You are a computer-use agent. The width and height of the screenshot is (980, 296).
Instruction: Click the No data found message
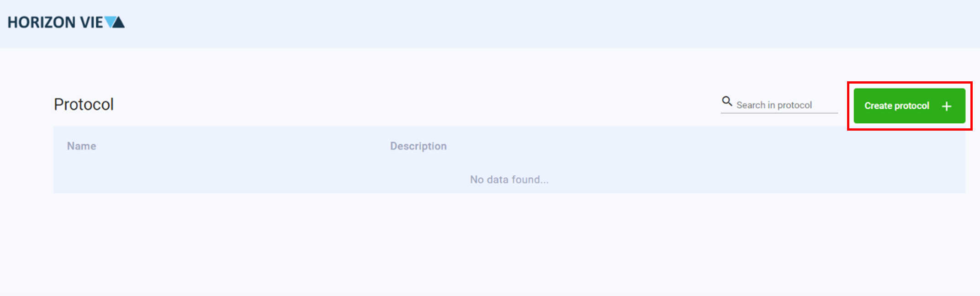[x=509, y=180]
